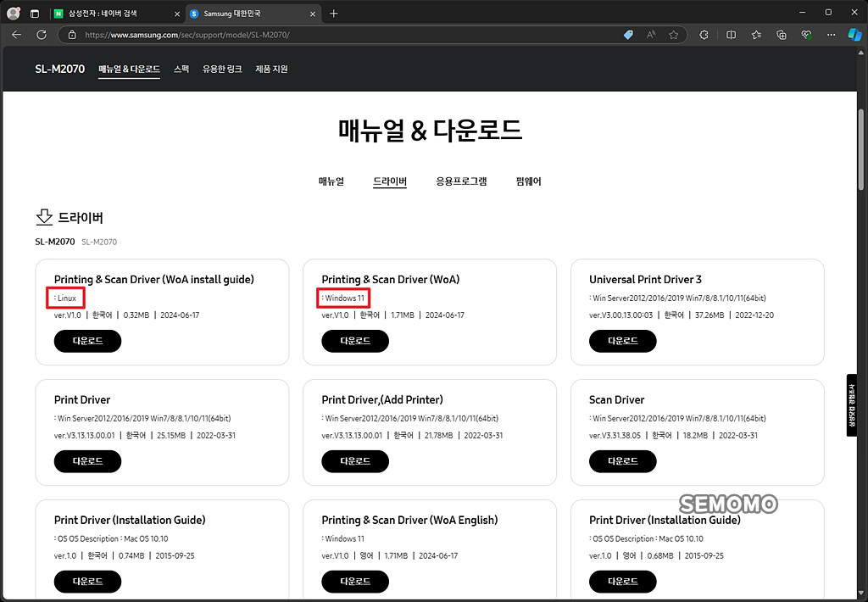Download Printing & Scan Driver WoA install guide
This screenshot has height=602, width=868.
[87, 341]
